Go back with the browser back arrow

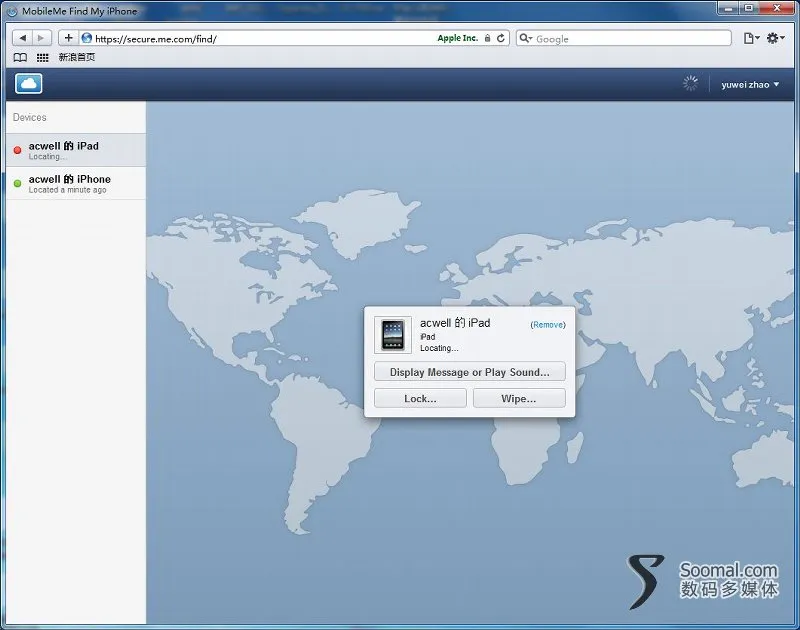(x=22, y=38)
